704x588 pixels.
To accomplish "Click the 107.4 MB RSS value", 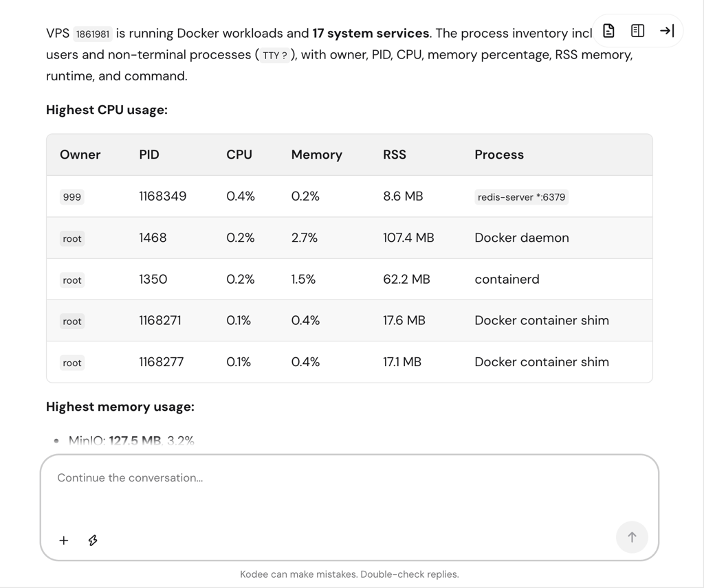I will pyautogui.click(x=408, y=237).
